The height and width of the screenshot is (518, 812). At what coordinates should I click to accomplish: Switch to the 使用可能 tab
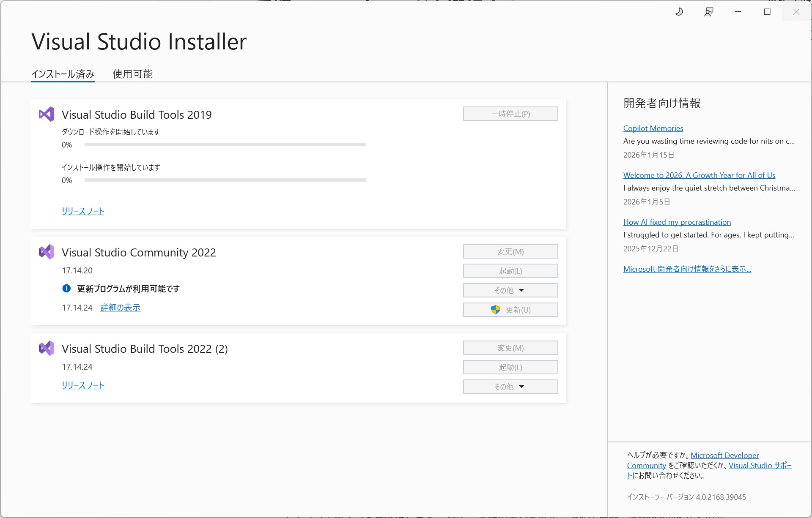132,74
